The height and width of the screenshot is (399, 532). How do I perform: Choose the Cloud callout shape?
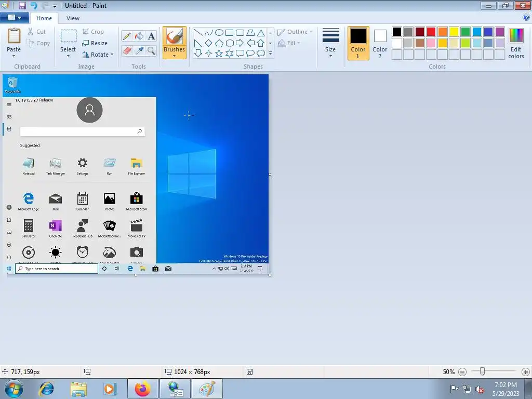pos(261,54)
